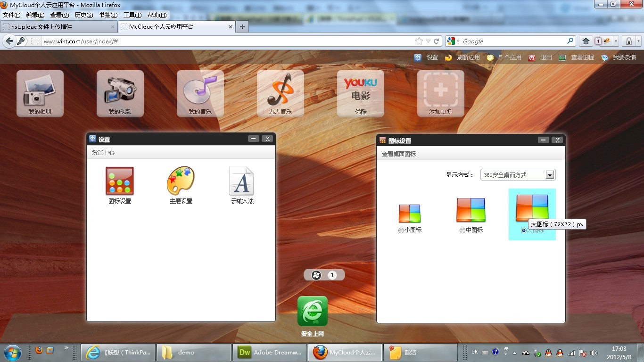Switch to Adobe Dreamweaver in taskbar
Screen dimensions: 644x362
click(x=270, y=352)
